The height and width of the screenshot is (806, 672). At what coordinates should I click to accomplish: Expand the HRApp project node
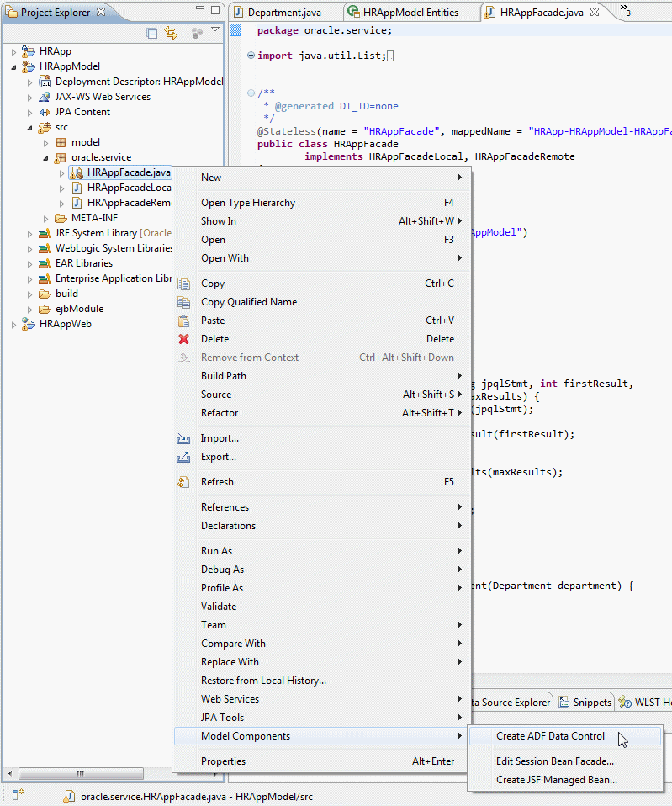coord(13,51)
